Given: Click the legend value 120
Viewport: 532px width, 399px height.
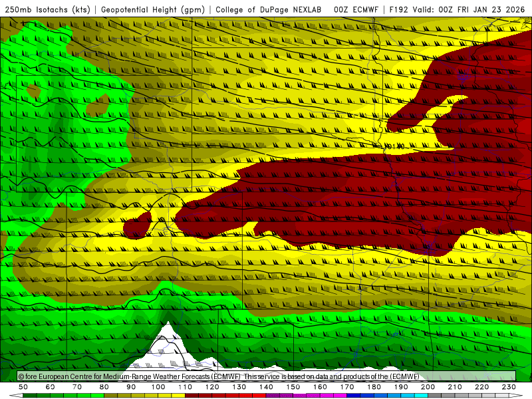Looking at the screenshot, I should point(212,387).
